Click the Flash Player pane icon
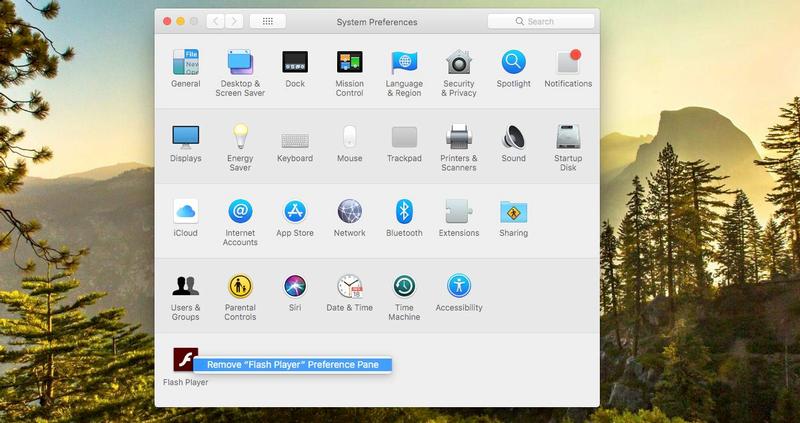Screen dimensions: 800x423 [185, 360]
